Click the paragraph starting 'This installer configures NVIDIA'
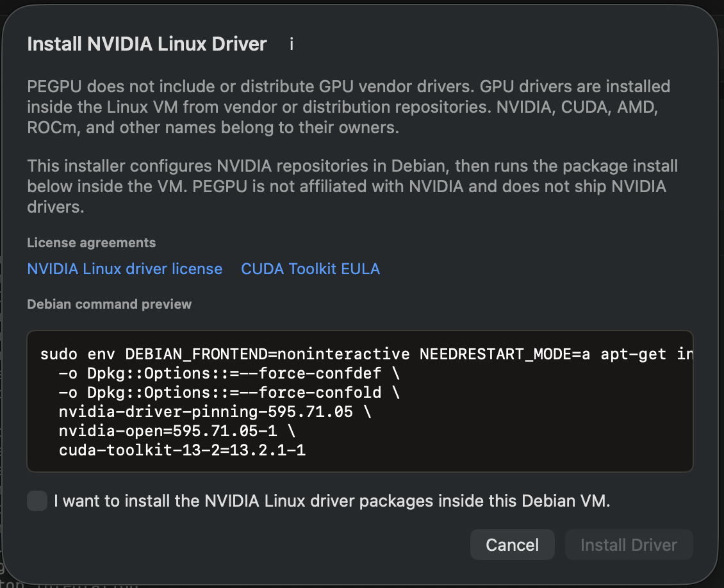The image size is (724, 588). click(x=352, y=186)
